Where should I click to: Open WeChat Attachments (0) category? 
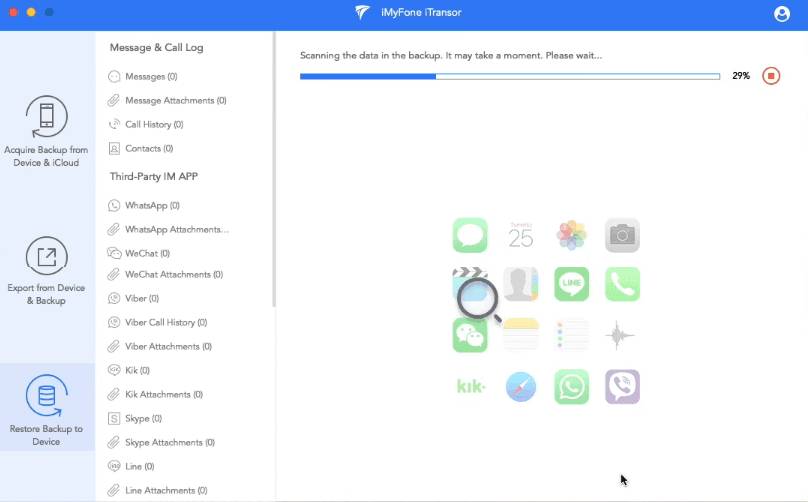(165, 274)
